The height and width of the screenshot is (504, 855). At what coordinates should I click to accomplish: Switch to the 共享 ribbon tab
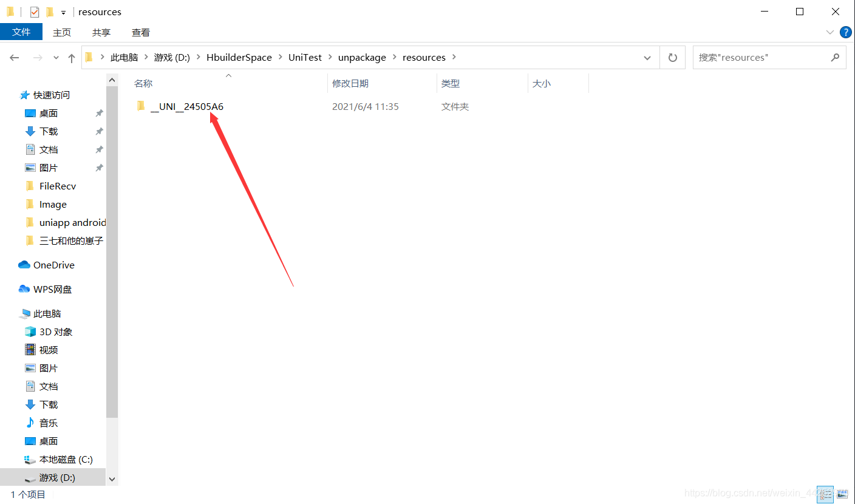click(x=101, y=32)
